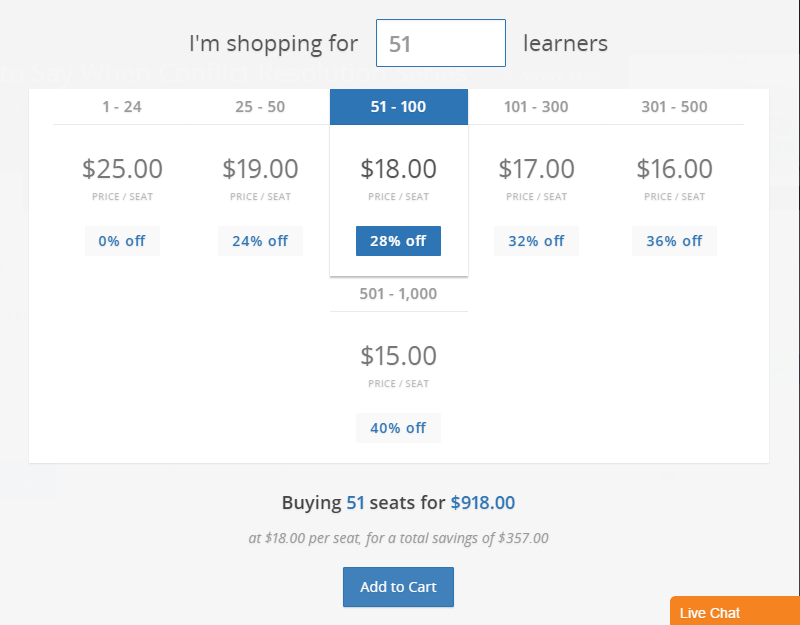Choose the 101 - 300 pricing tier
This screenshot has height=625, width=800.
click(x=536, y=107)
